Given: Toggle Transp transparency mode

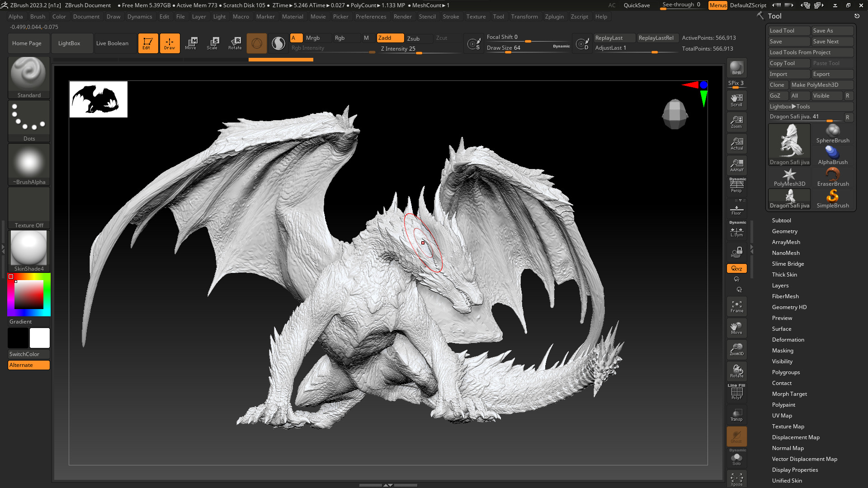Looking at the screenshot, I should tap(736, 415).
